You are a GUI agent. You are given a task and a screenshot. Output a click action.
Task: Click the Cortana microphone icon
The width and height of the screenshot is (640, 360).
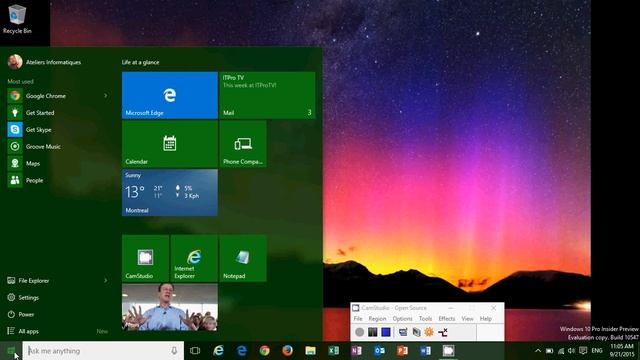[174, 351]
